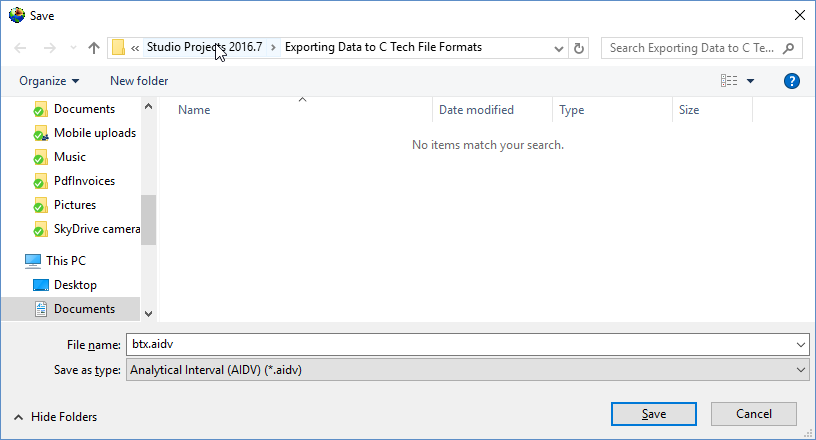Open the Help question mark icon
816x440 pixels.
pos(792,81)
